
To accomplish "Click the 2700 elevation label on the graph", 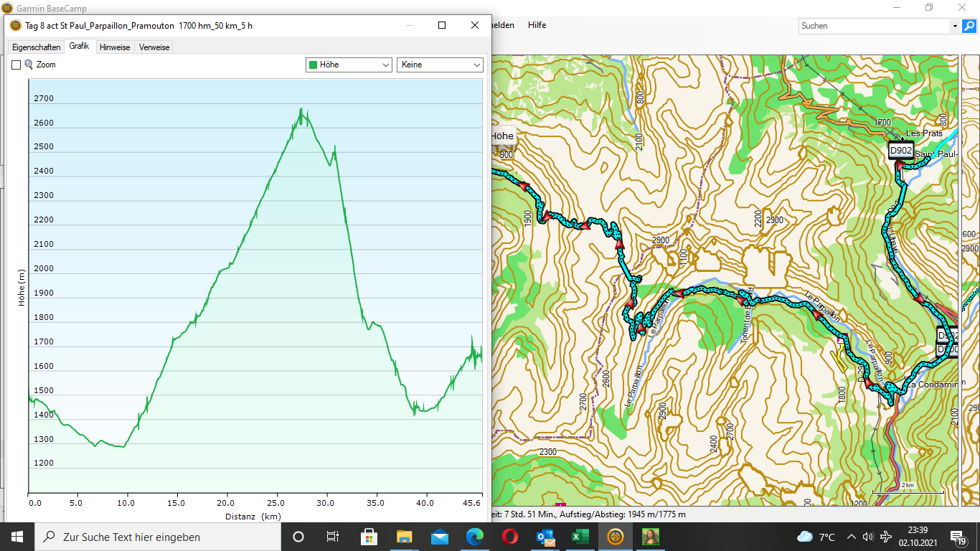I will coord(44,98).
